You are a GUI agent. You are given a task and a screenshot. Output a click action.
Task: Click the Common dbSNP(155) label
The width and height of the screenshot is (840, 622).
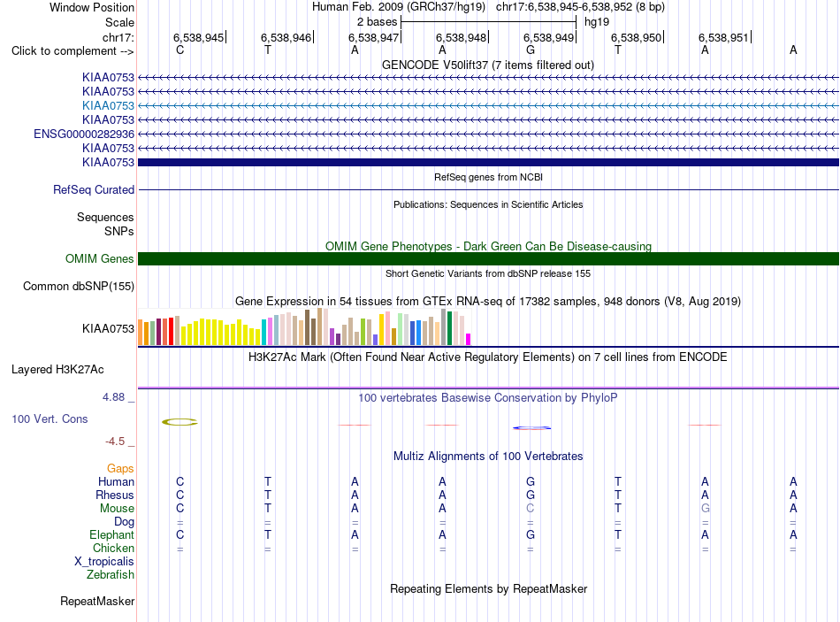click(x=79, y=287)
